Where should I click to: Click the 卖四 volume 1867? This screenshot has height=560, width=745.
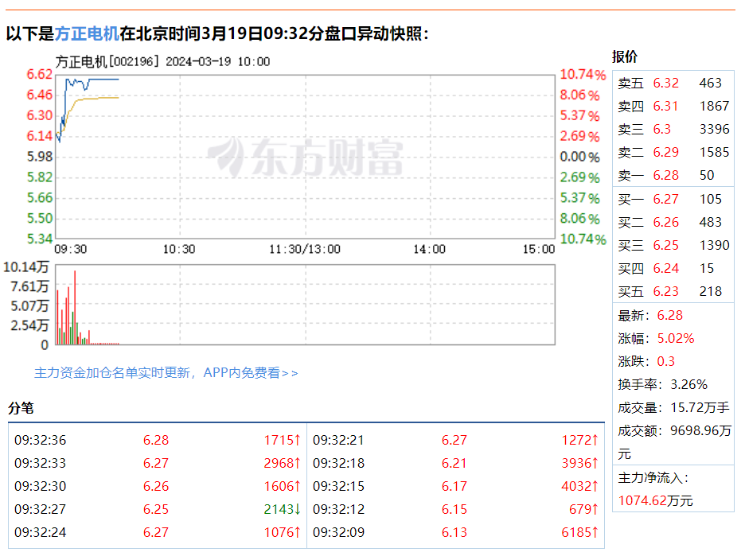(714, 106)
